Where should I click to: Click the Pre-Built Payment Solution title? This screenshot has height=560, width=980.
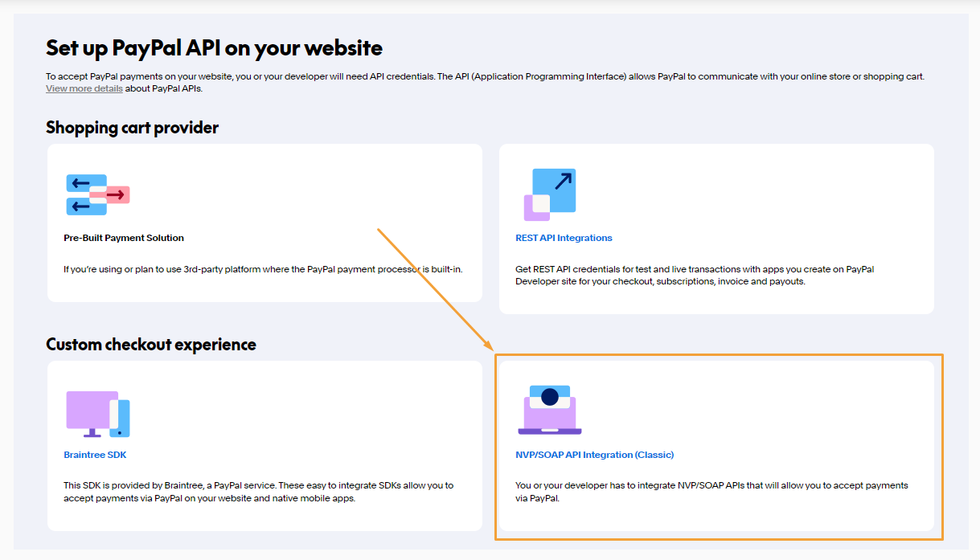click(124, 238)
